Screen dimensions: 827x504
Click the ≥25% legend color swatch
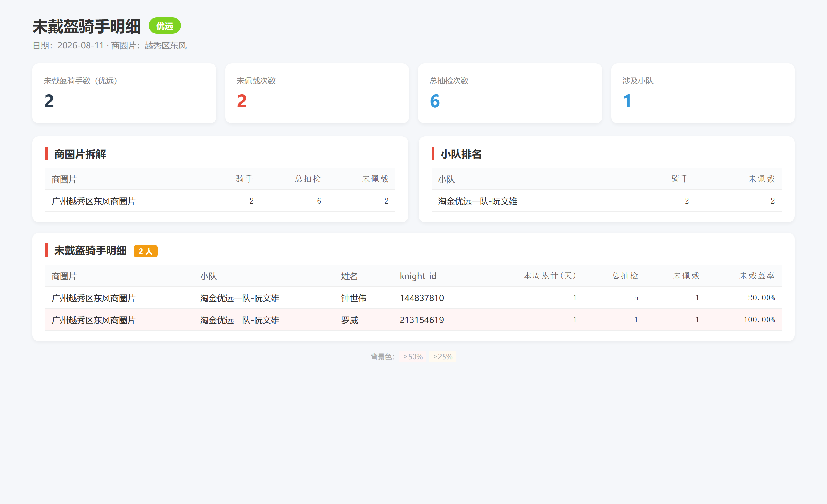click(x=442, y=357)
